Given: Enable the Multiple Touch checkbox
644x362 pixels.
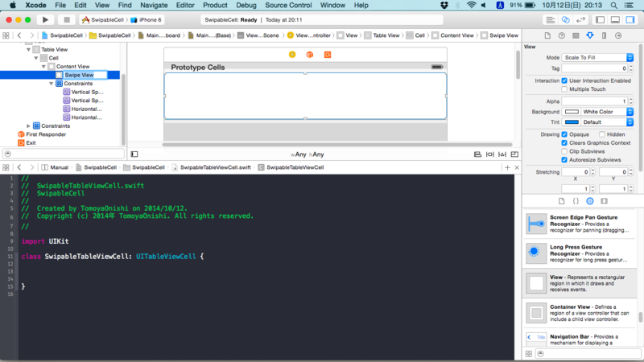Looking at the screenshot, I should point(564,89).
